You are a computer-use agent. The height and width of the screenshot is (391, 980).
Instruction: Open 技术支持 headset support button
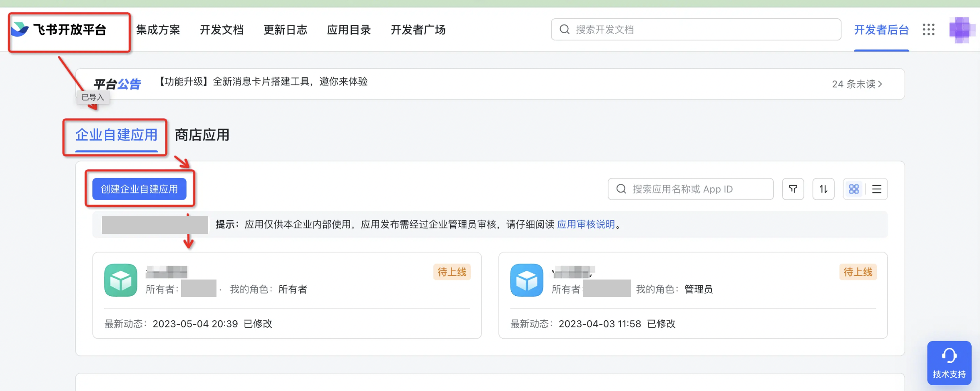[949, 363]
